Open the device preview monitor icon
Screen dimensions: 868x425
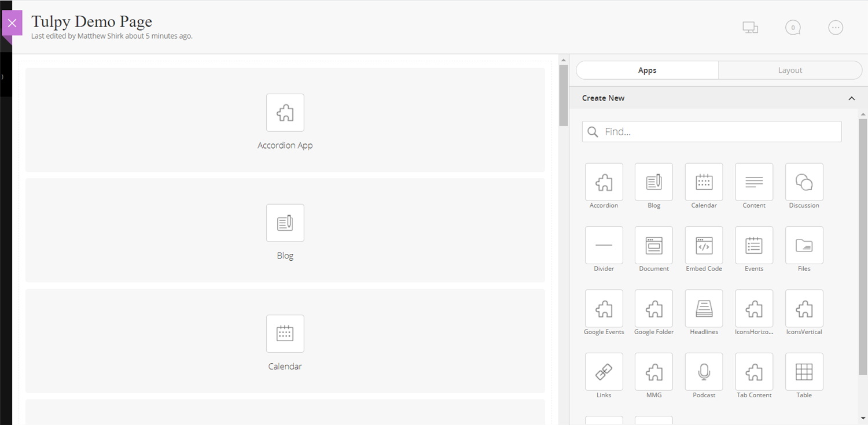pos(751,27)
